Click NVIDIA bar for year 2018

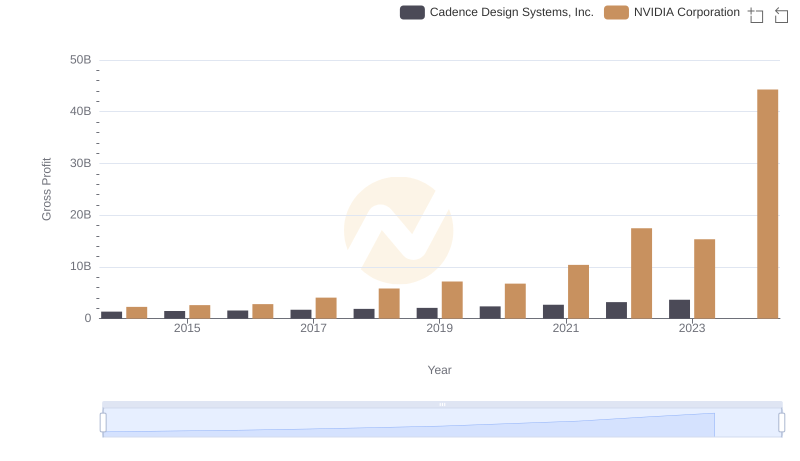(x=389, y=303)
